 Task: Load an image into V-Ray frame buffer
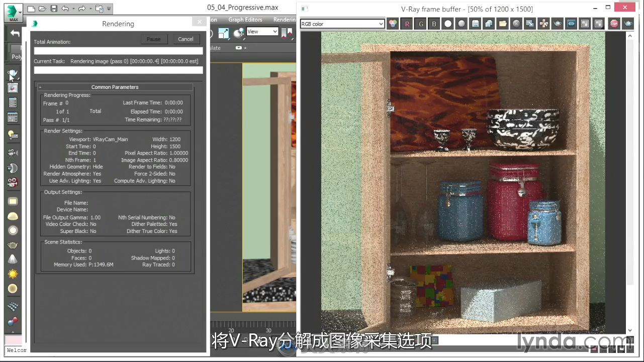(x=502, y=24)
